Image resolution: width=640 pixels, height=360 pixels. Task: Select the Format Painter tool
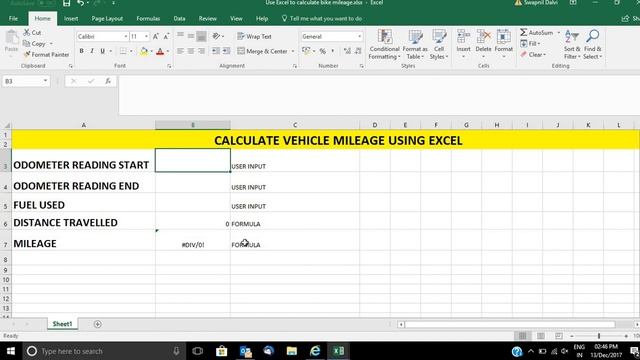[x=46, y=54]
